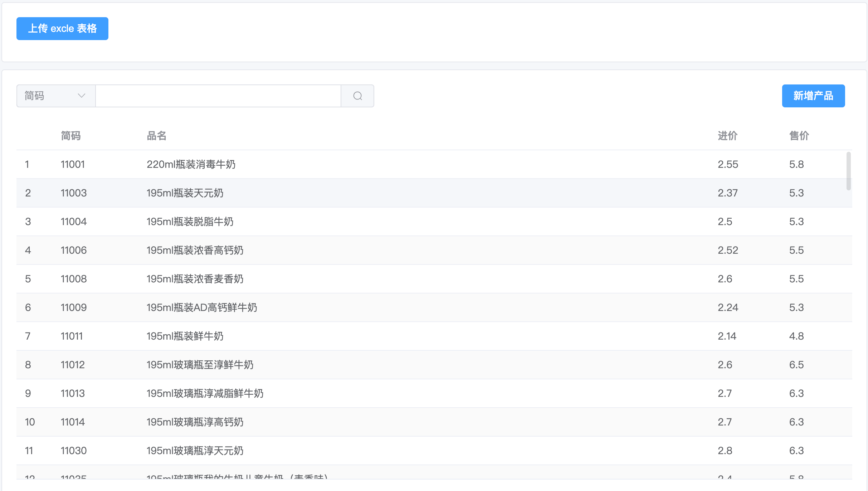Select product name 195ml瓶装浓香麦香奶
This screenshot has width=868, height=491.
195,279
